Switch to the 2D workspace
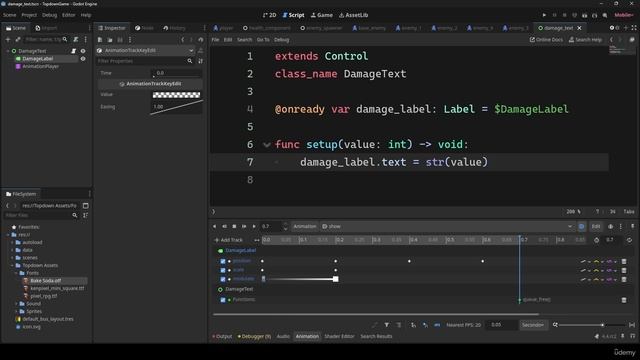The width and height of the screenshot is (640, 360). [x=269, y=15]
